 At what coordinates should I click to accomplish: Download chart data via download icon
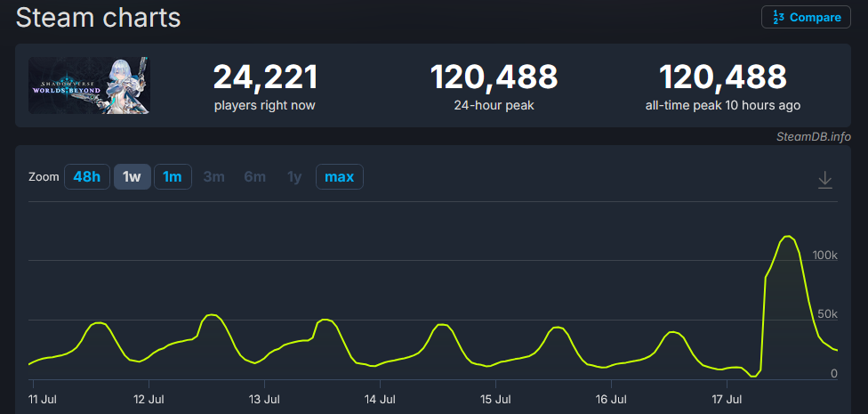(x=824, y=180)
